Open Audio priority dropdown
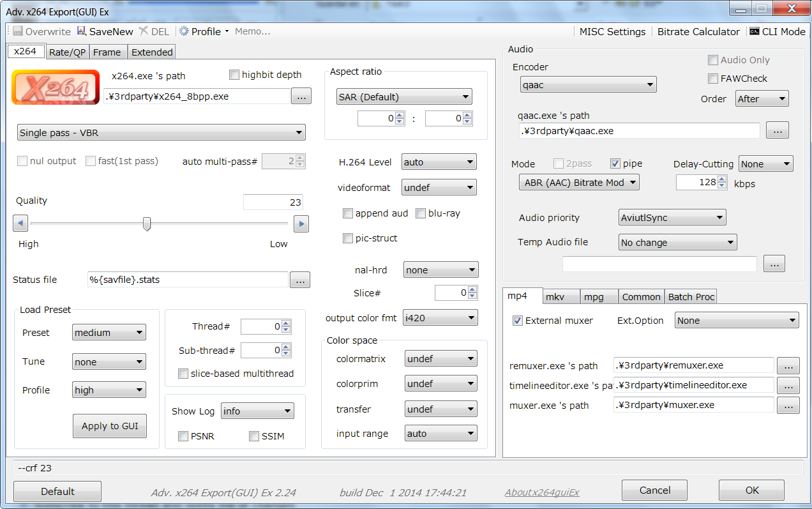This screenshot has width=812, height=509. [x=673, y=218]
